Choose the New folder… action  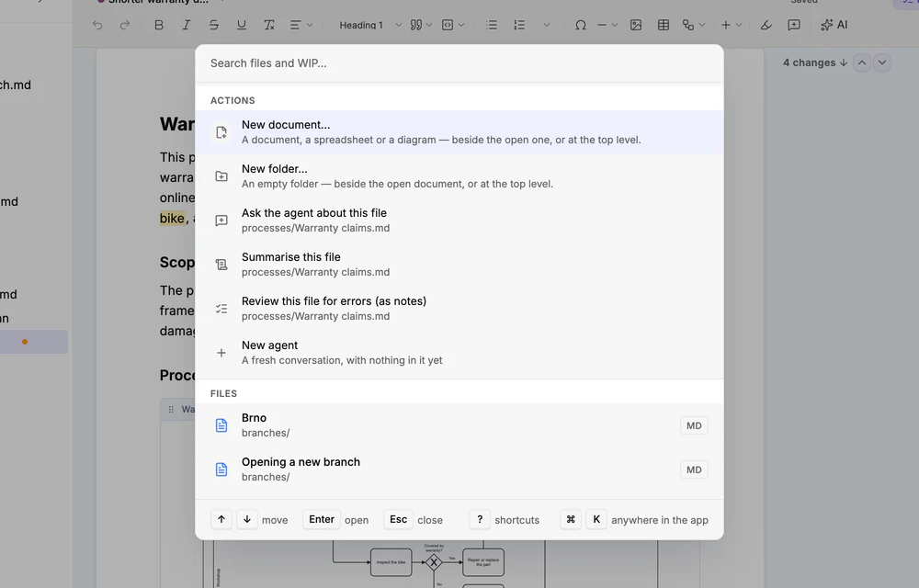point(459,176)
